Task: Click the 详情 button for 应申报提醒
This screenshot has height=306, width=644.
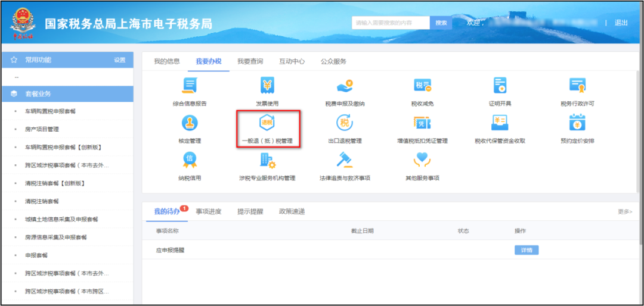Action: pos(526,250)
